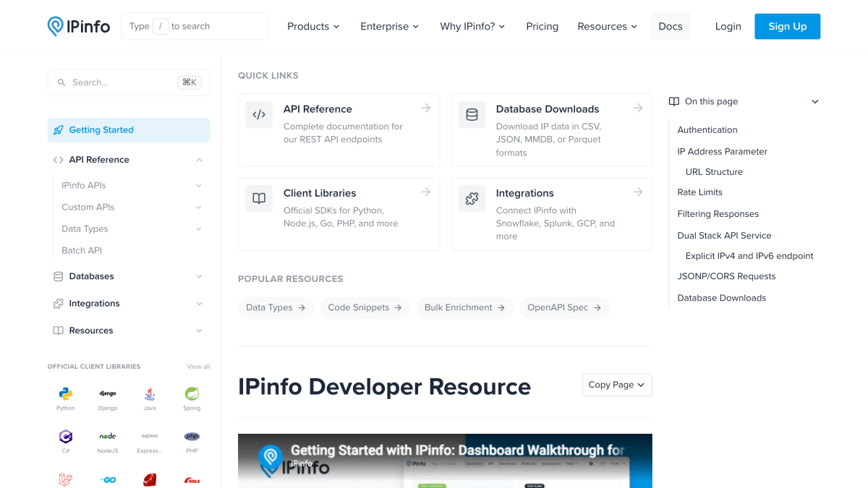Collapse the API Reference sidebar section

click(x=199, y=160)
